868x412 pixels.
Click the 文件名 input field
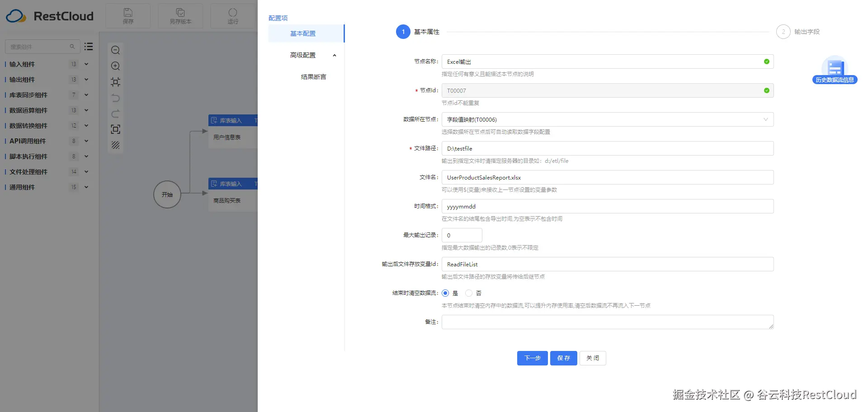(608, 177)
